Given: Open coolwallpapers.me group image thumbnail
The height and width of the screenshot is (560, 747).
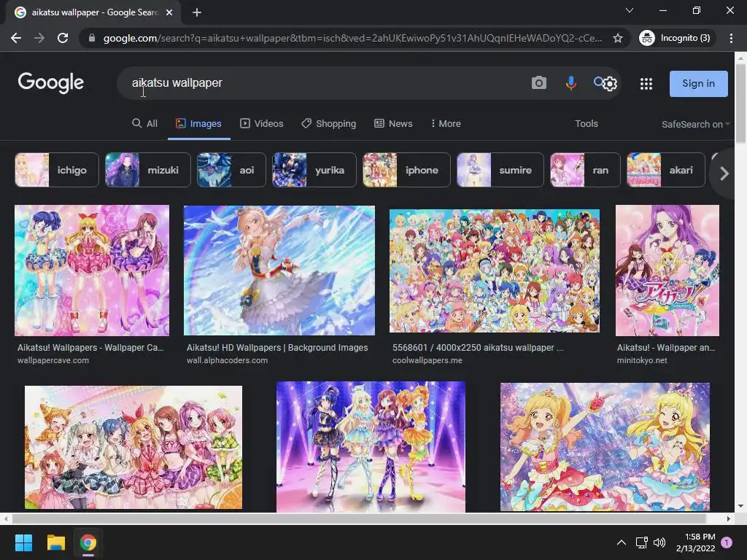Looking at the screenshot, I should (x=495, y=271).
